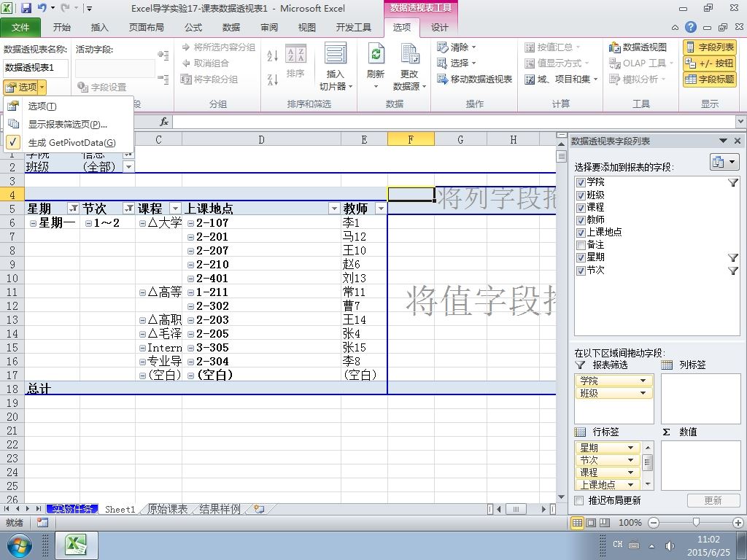Click the Excel Help question mark icon
The width and height of the screenshot is (747, 560).
click(690, 27)
